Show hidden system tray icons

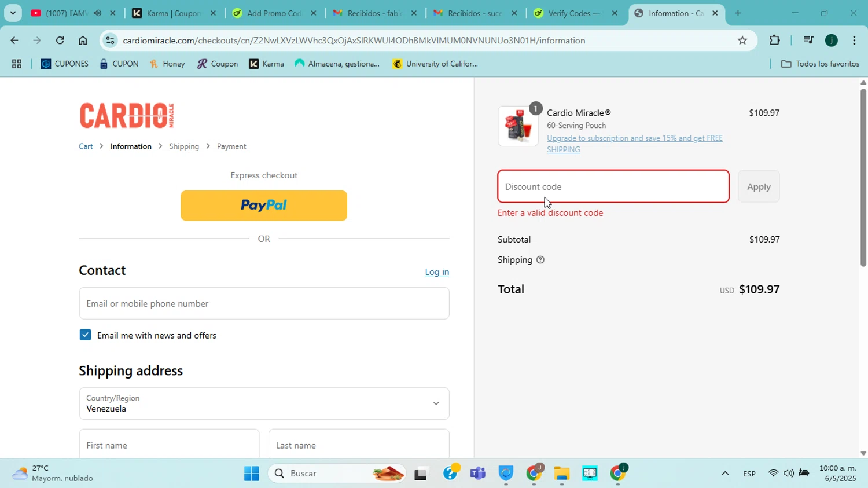point(724,474)
